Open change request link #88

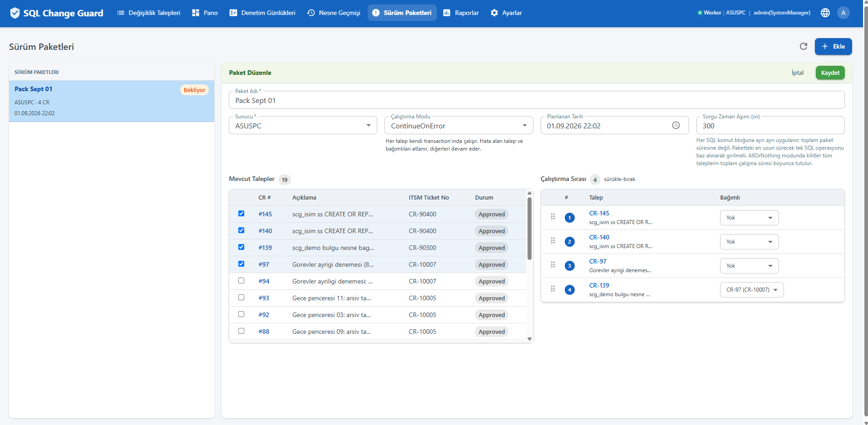[264, 332]
